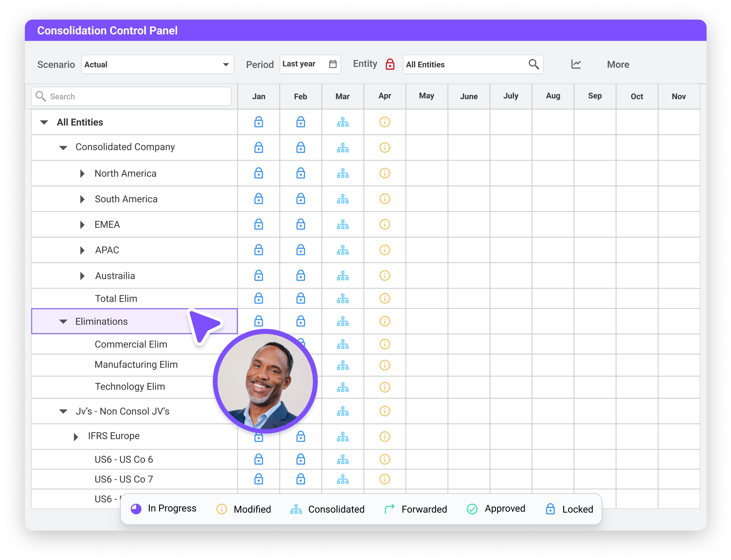Open the Scenario Actual dropdown
Viewport: 731px width, 560px height.
[157, 64]
